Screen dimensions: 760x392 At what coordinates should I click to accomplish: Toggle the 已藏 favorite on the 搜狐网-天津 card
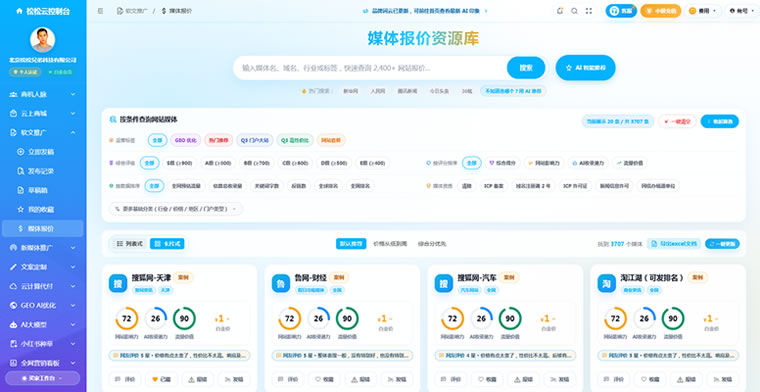[161, 379]
